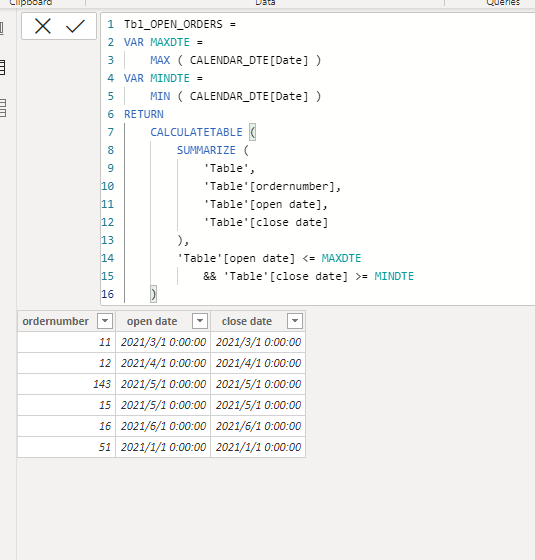Click close date 2021/5/1 in order 143 row
This screenshot has height=560, width=535.
pos(258,384)
